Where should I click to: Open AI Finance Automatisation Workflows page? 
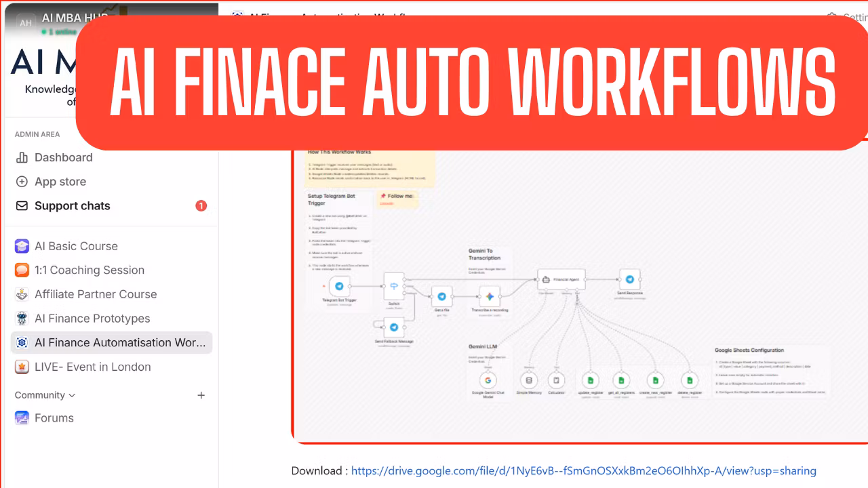click(120, 343)
